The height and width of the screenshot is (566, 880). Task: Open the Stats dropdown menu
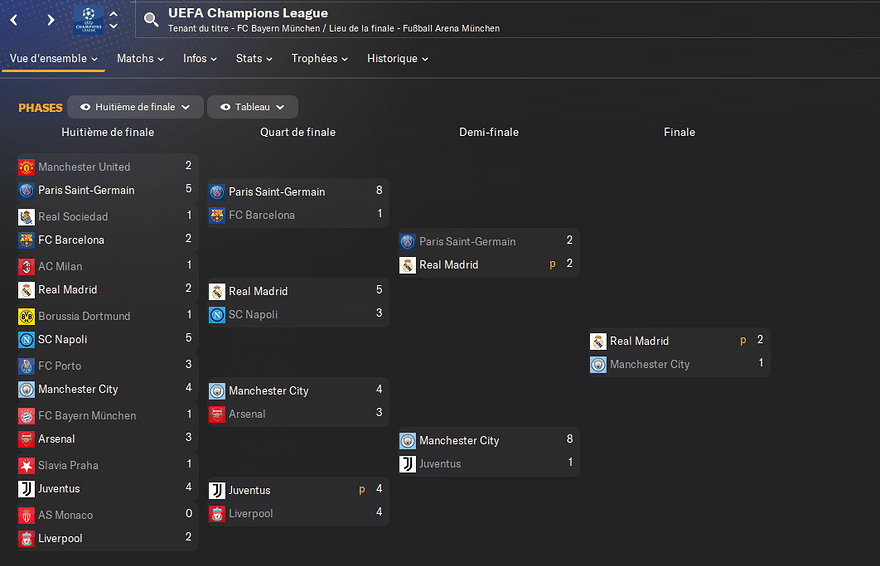(254, 59)
